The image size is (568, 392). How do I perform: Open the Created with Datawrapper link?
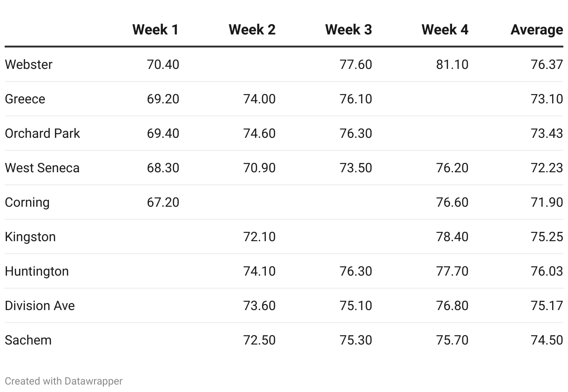64,381
